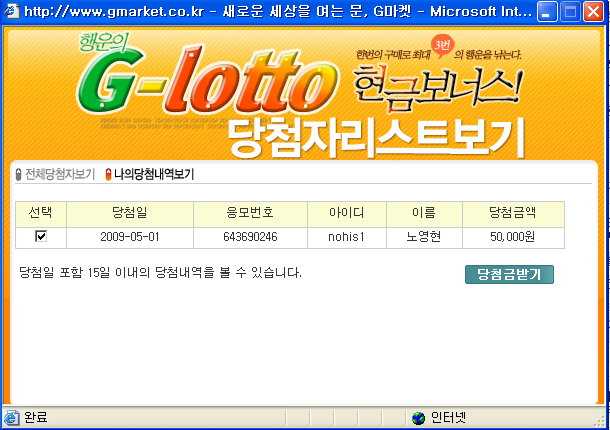Select the date cell 2009-05-01
The image size is (610, 430).
pos(130,237)
